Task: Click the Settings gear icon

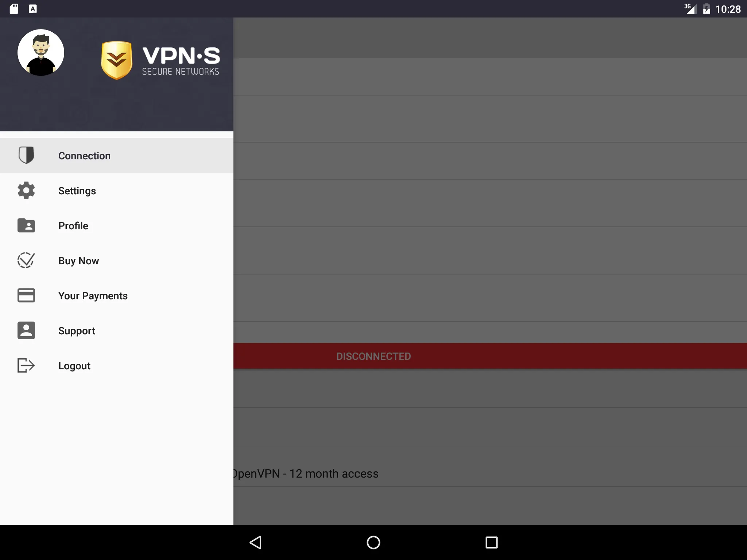Action: click(27, 190)
